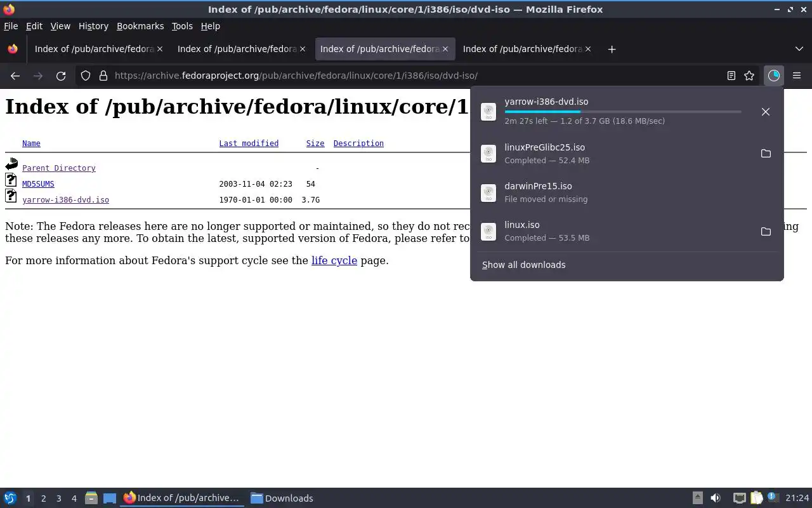Open the network tray icon
812x508 pixels.
click(x=739, y=498)
